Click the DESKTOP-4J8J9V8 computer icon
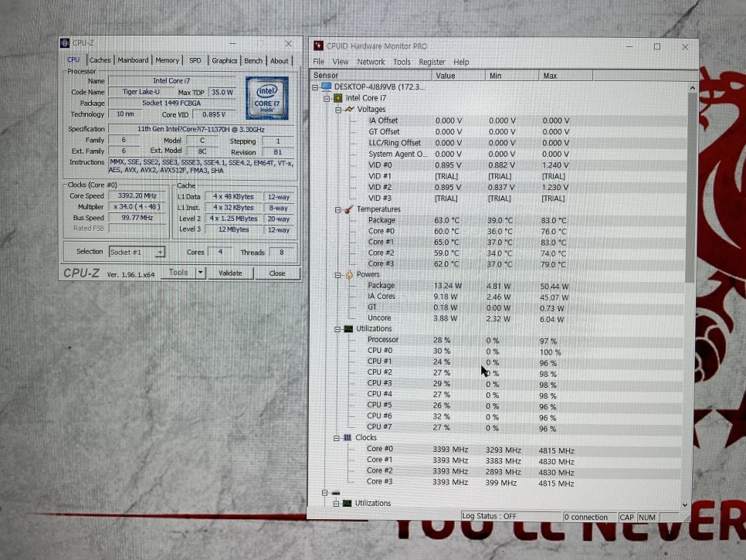Screen dimensions: 746x560 pyautogui.click(x=326, y=87)
